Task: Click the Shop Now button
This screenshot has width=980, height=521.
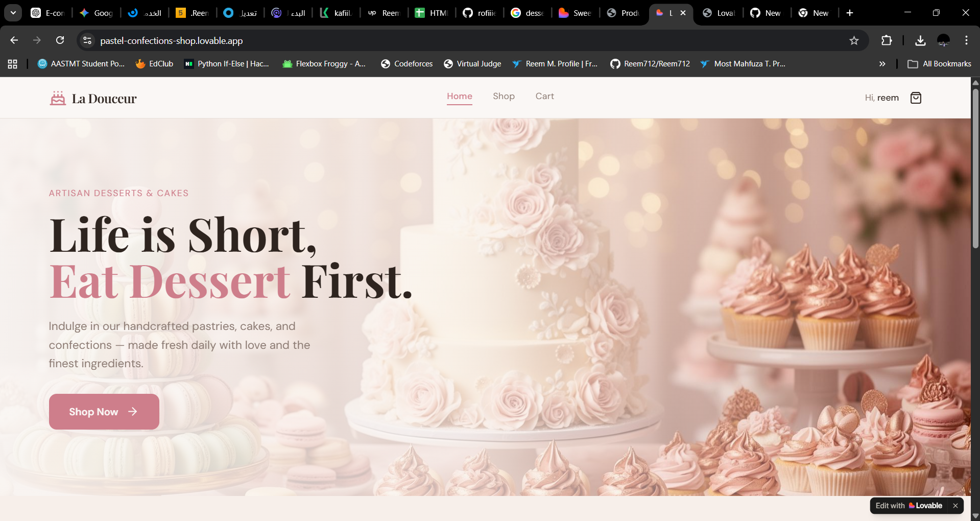Action: [104, 412]
